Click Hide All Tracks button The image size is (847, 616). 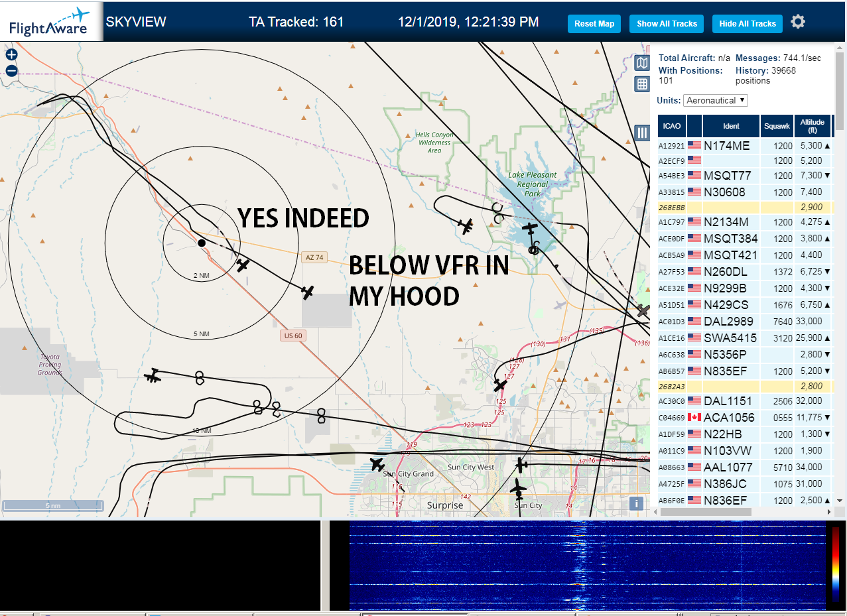(748, 24)
